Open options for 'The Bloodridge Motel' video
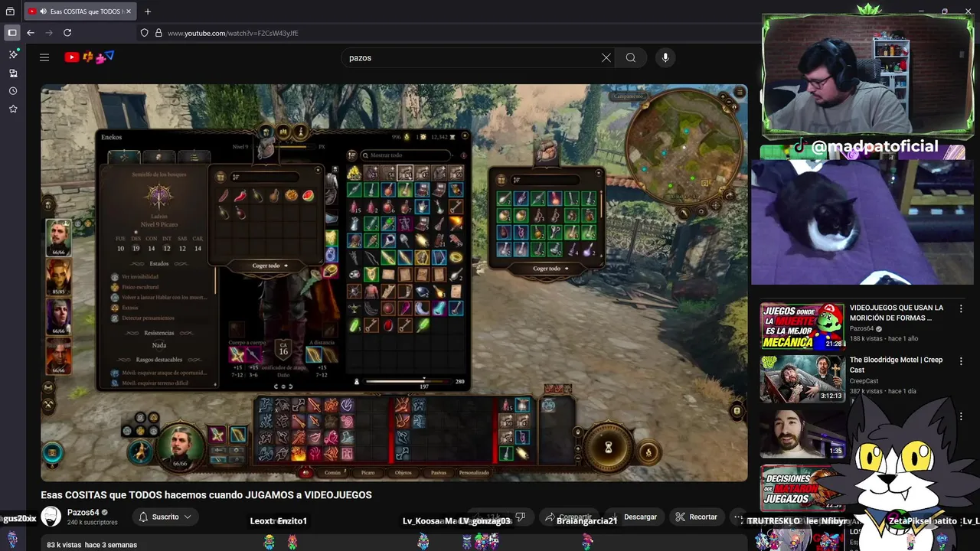 [961, 361]
